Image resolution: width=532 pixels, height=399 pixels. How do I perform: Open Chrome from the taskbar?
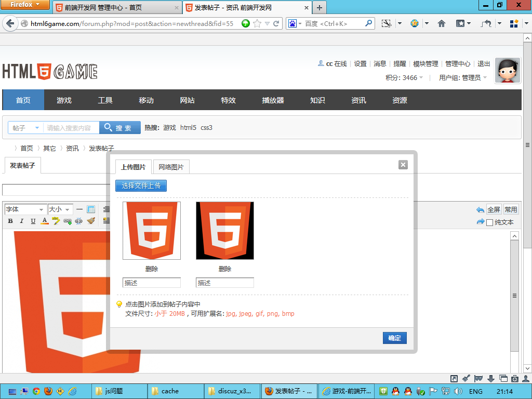[x=36, y=391]
